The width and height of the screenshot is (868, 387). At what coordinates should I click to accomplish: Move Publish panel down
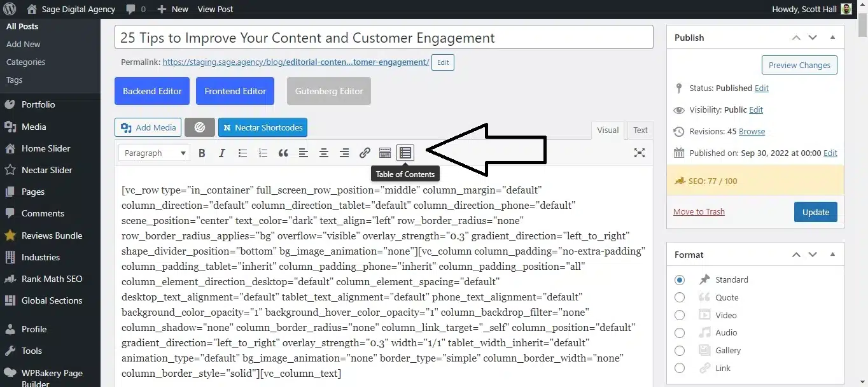point(813,38)
